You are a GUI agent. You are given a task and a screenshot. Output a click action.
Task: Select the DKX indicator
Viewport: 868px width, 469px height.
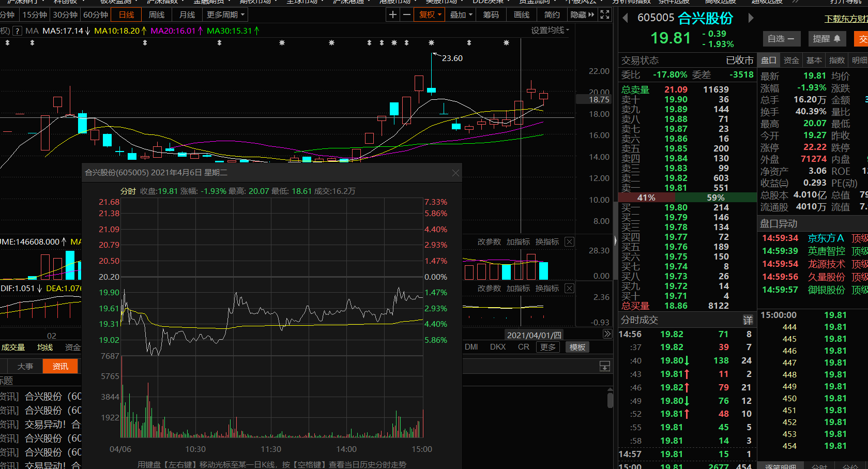(498, 347)
